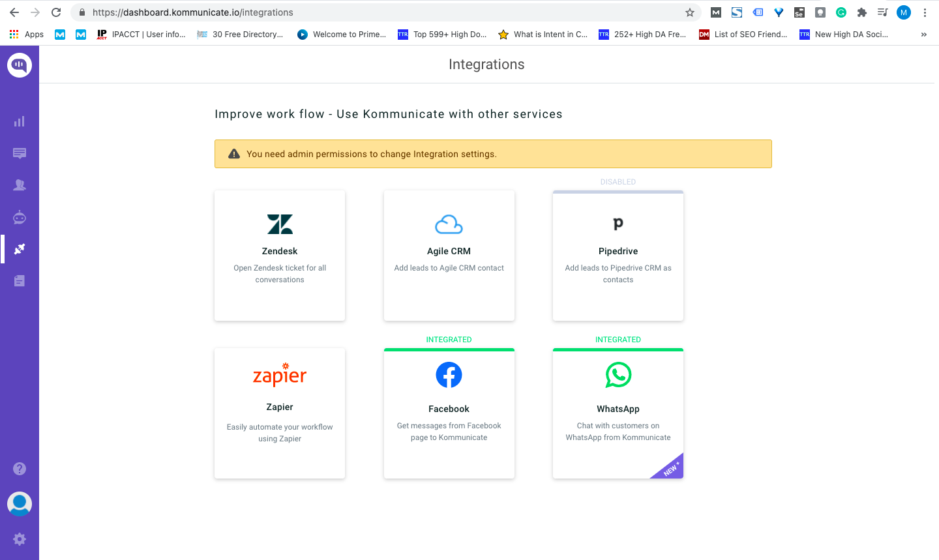Select the integrations plug icon in sidebar
This screenshot has height=560, width=939.
click(x=20, y=249)
